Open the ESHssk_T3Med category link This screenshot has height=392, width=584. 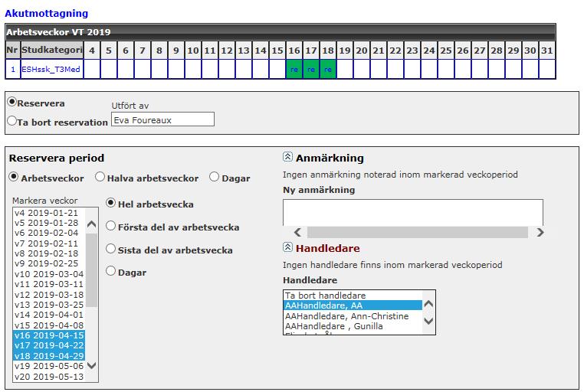tap(51, 69)
